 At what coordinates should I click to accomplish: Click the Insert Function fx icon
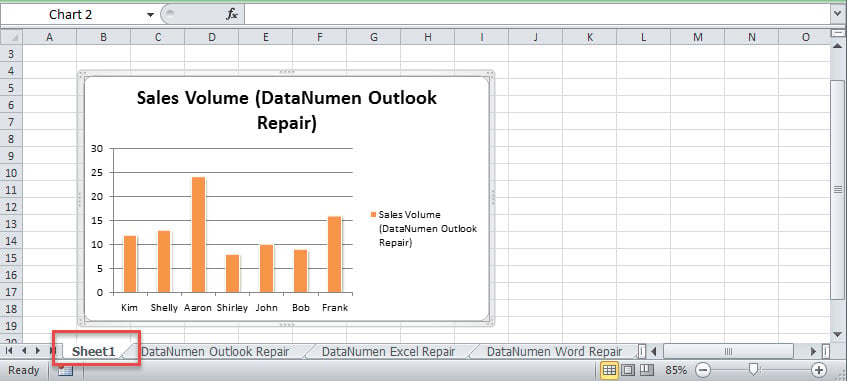(x=231, y=15)
